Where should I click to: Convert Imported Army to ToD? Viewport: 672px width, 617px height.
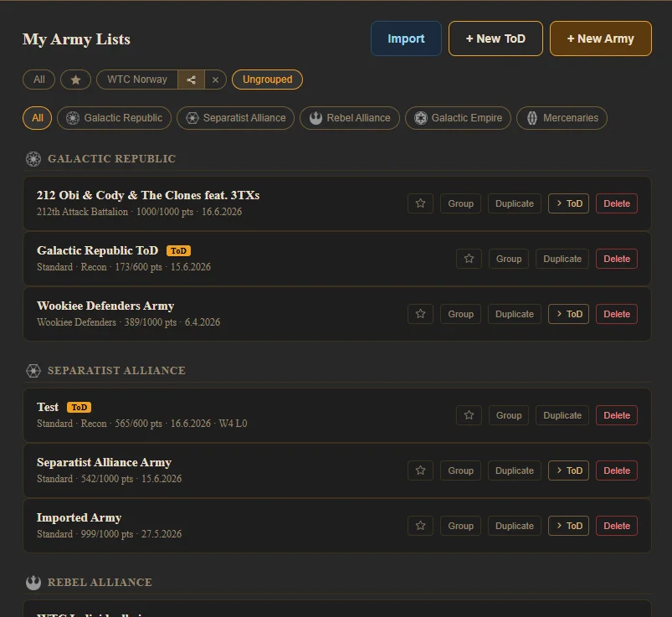click(569, 526)
